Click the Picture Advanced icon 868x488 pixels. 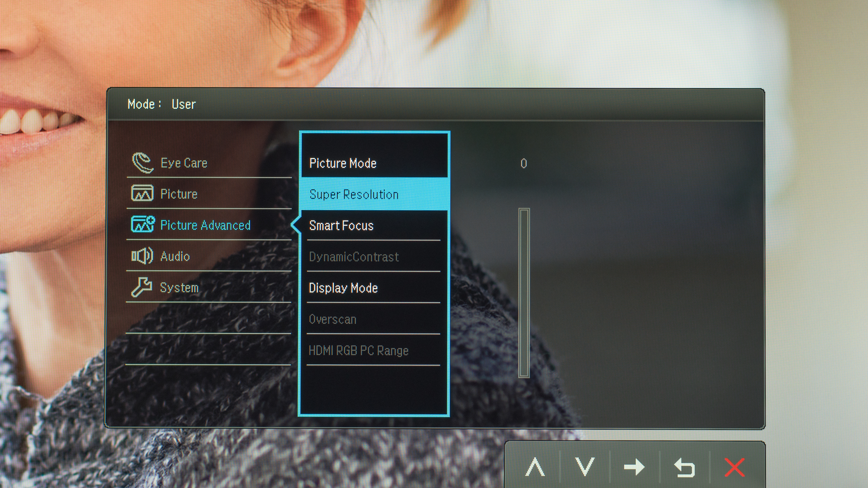143,224
